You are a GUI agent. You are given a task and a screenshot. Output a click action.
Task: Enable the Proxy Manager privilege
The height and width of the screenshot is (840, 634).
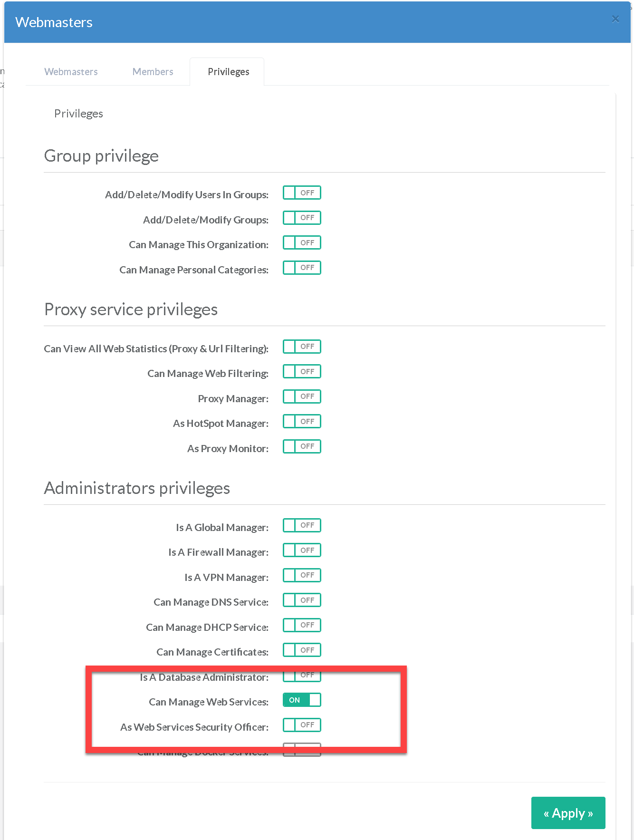302,396
